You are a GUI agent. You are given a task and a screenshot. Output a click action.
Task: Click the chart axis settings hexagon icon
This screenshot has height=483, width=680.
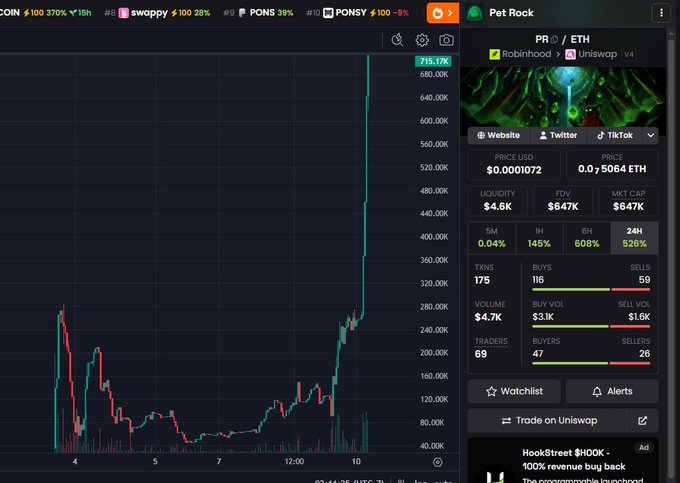pos(438,462)
